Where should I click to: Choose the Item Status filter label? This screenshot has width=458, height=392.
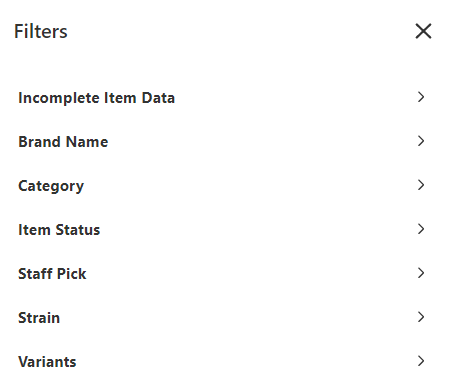[59, 230]
